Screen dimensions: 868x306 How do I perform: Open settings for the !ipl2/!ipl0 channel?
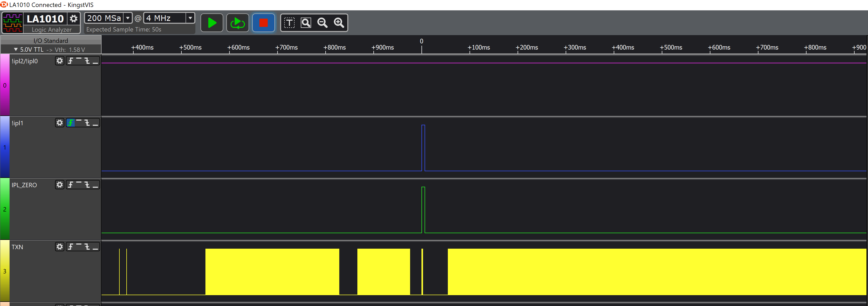click(x=60, y=61)
